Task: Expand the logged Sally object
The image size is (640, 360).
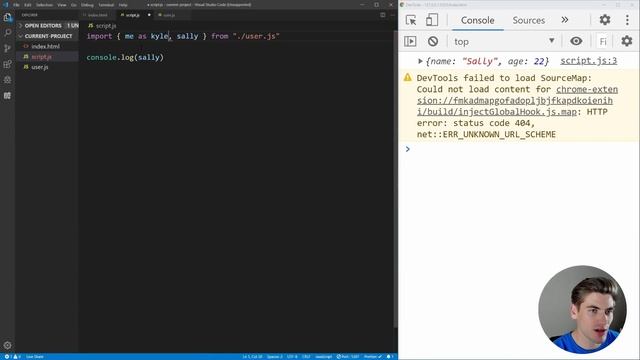Action: tap(420, 61)
